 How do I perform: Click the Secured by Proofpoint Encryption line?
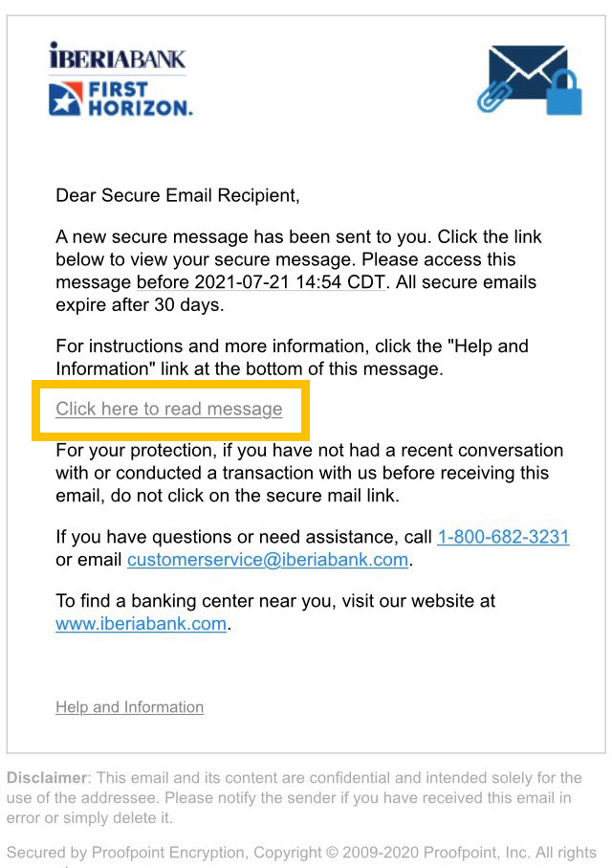click(x=301, y=853)
